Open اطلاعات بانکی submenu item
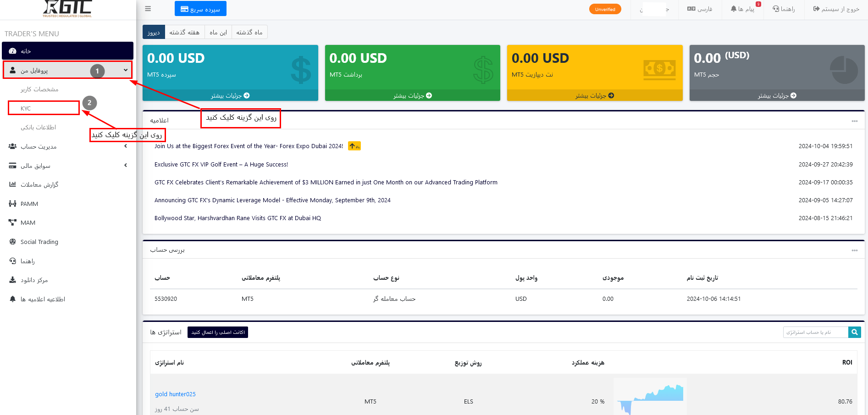 pyautogui.click(x=38, y=127)
